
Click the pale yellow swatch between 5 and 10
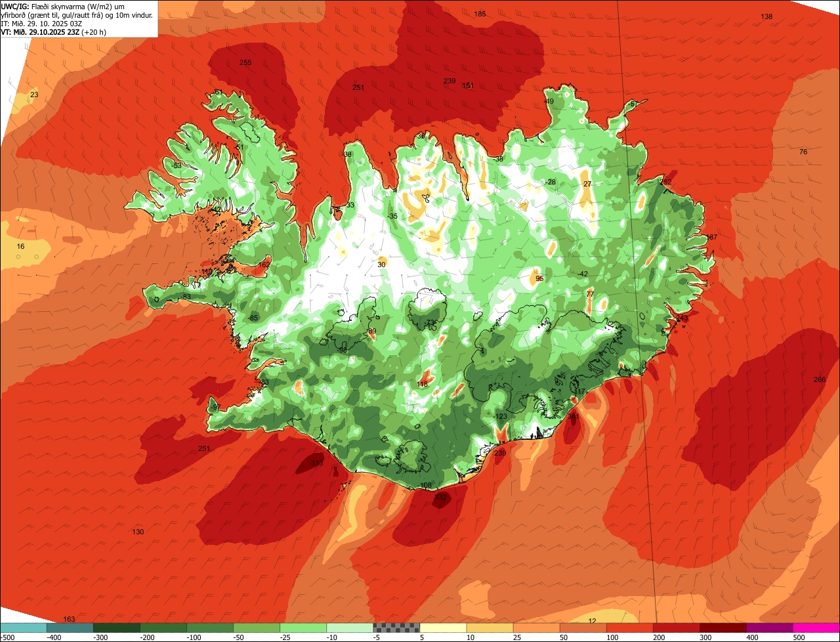pyautogui.click(x=443, y=628)
